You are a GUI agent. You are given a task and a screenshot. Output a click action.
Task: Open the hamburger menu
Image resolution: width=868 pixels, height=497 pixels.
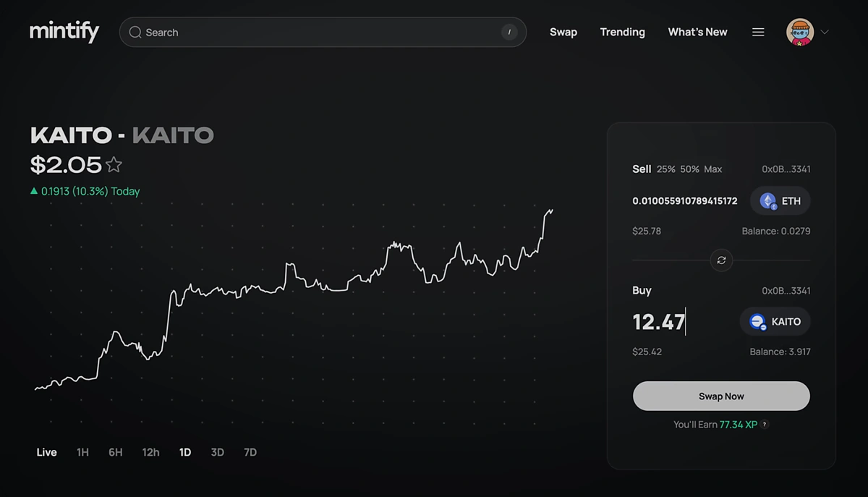[x=757, y=31]
